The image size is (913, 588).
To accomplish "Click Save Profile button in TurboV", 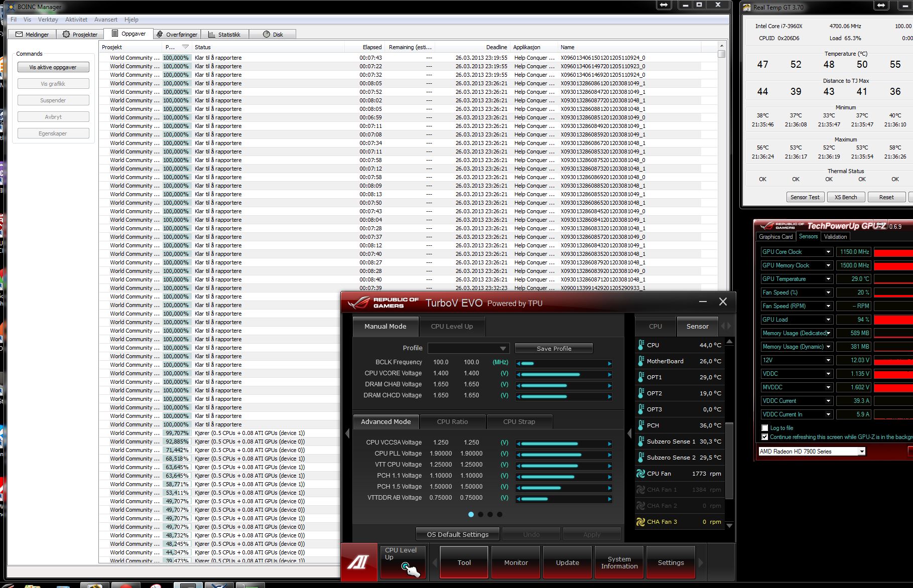I will 554,348.
